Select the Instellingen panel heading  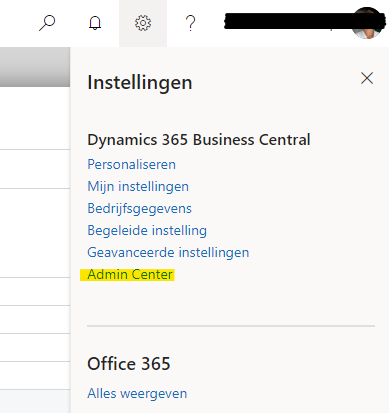point(140,82)
